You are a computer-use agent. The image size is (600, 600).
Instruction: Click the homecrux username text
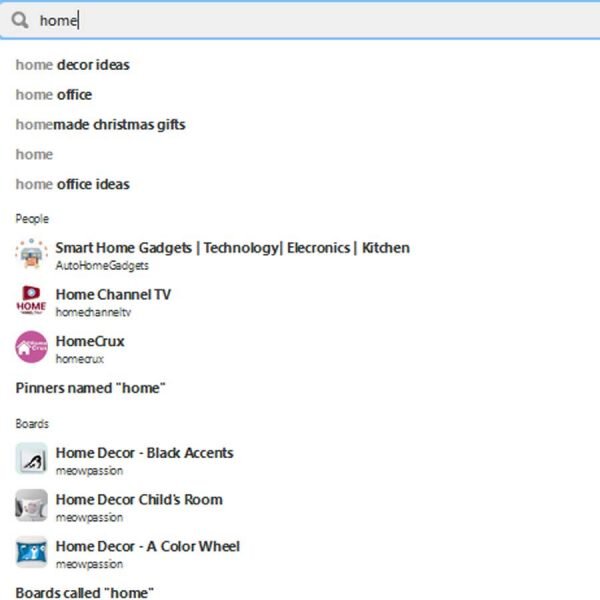pyautogui.click(x=80, y=359)
